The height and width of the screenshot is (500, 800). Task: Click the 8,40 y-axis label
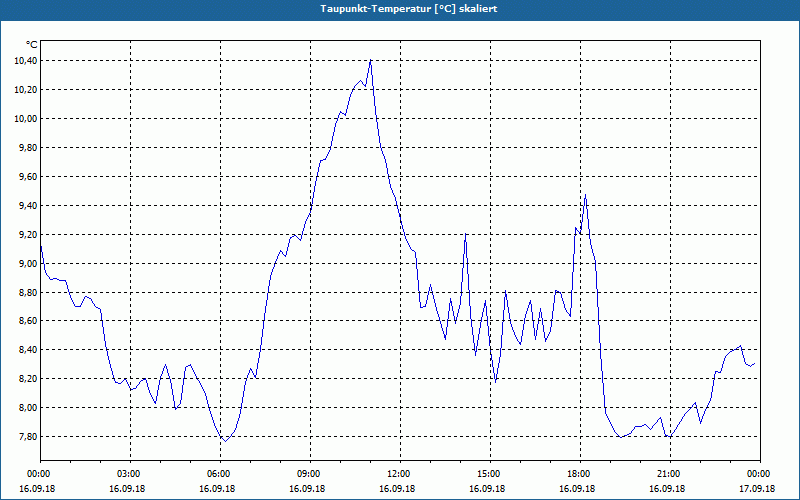click(29, 350)
